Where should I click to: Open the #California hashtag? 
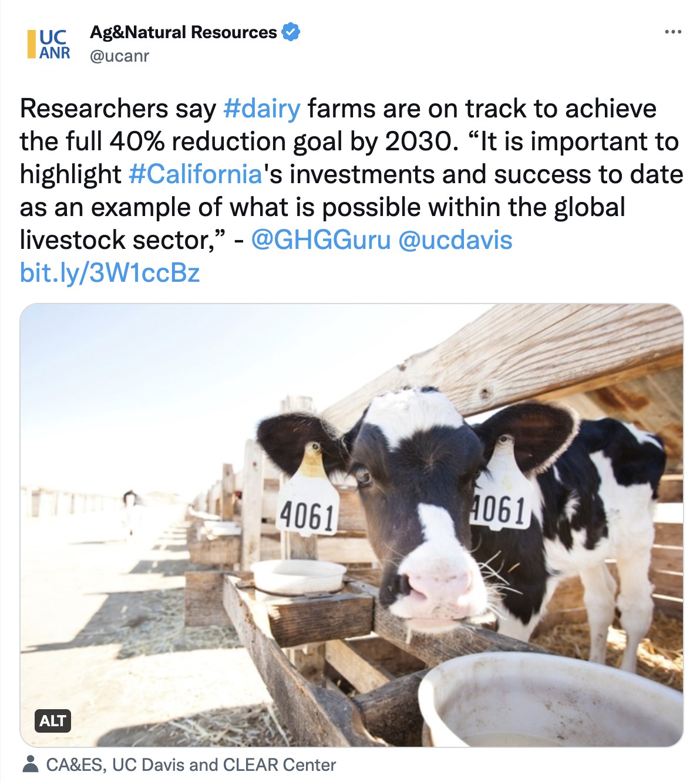point(194,174)
